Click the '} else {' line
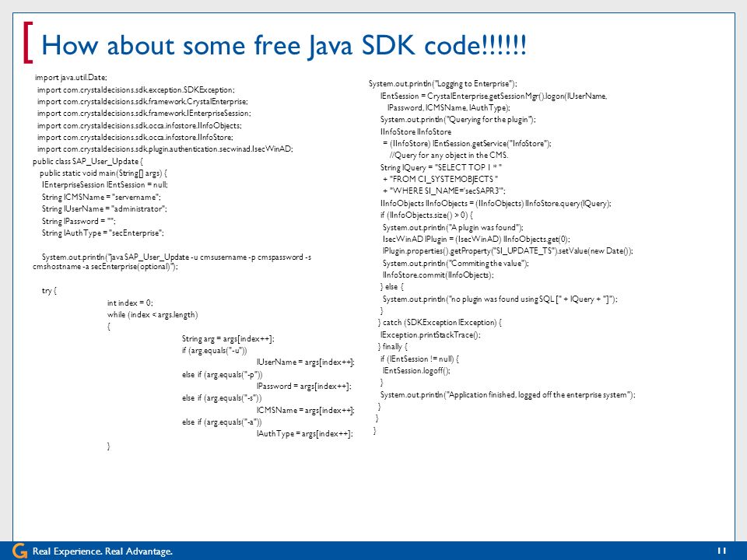Viewport: 747px width, 560px height. (391, 287)
